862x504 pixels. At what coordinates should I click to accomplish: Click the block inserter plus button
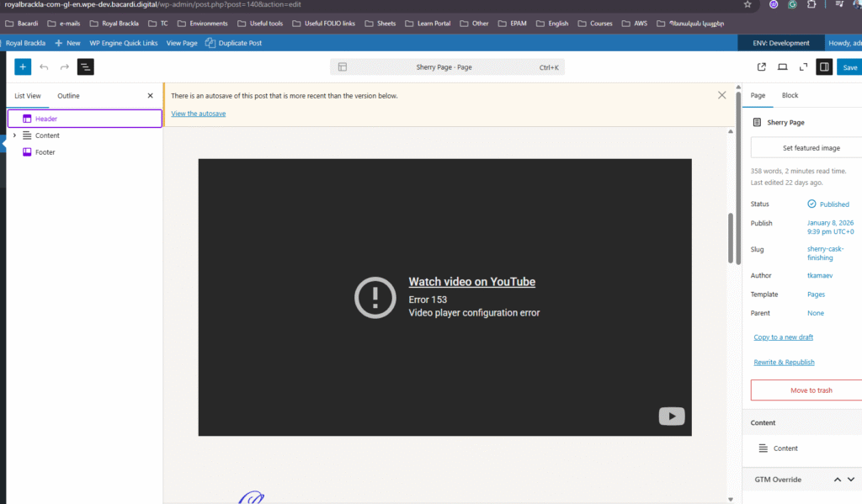coord(23,66)
